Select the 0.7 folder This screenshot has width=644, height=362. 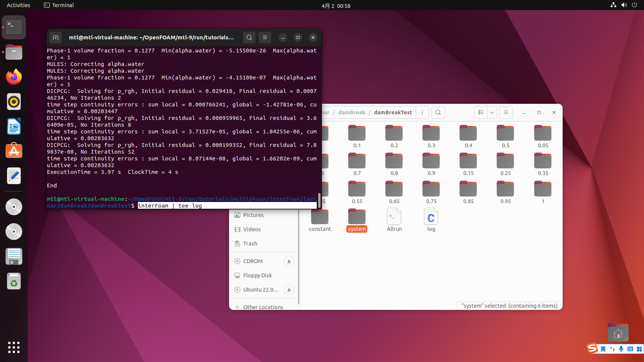point(357,164)
